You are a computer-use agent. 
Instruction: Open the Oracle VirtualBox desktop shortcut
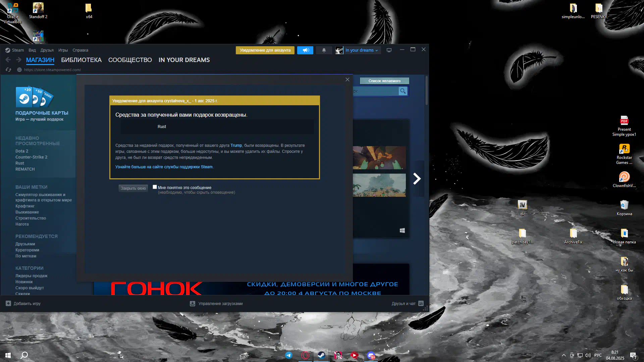(13, 13)
